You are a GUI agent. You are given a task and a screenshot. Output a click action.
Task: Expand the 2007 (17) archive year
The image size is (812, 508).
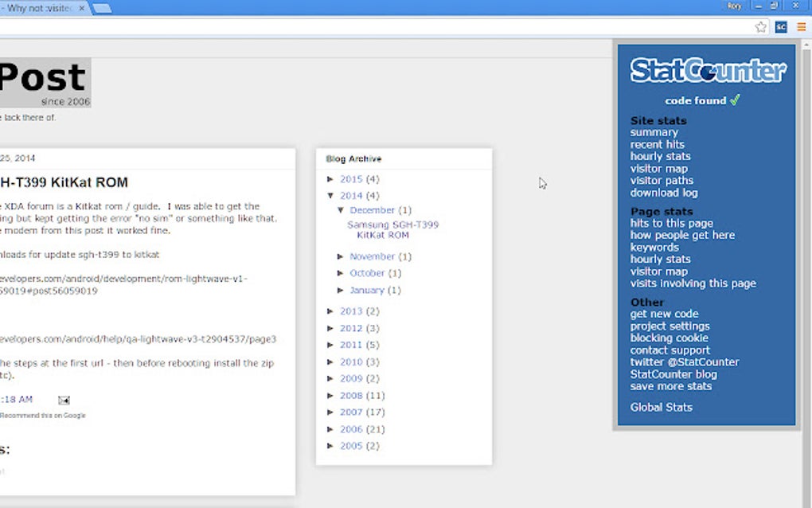coord(331,412)
